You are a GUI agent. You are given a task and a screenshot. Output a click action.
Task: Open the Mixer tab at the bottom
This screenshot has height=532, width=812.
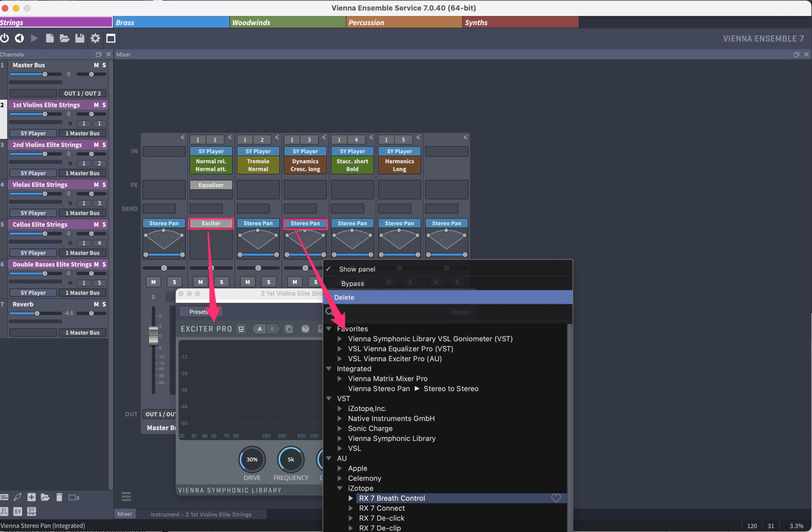(125, 514)
